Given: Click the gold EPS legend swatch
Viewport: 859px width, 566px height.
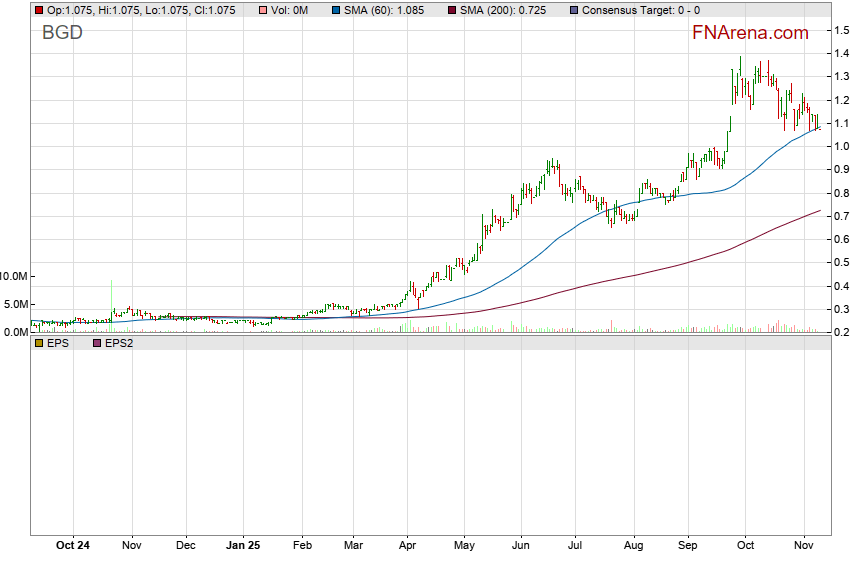Looking at the screenshot, I should (x=38, y=343).
